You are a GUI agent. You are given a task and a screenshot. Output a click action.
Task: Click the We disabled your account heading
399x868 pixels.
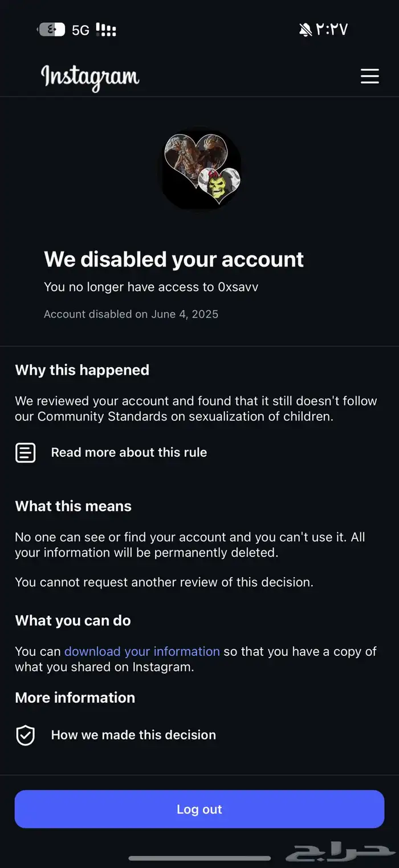pyautogui.click(x=174, y=259)
